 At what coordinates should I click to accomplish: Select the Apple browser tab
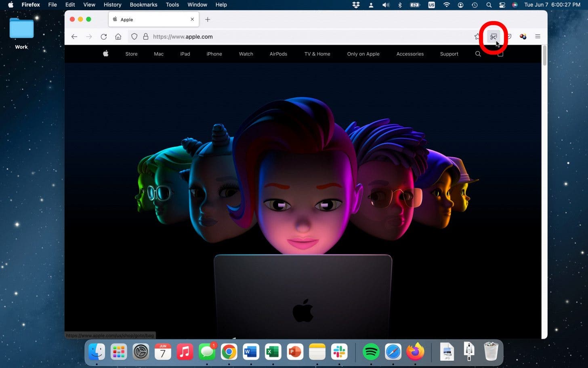[149, 19]
